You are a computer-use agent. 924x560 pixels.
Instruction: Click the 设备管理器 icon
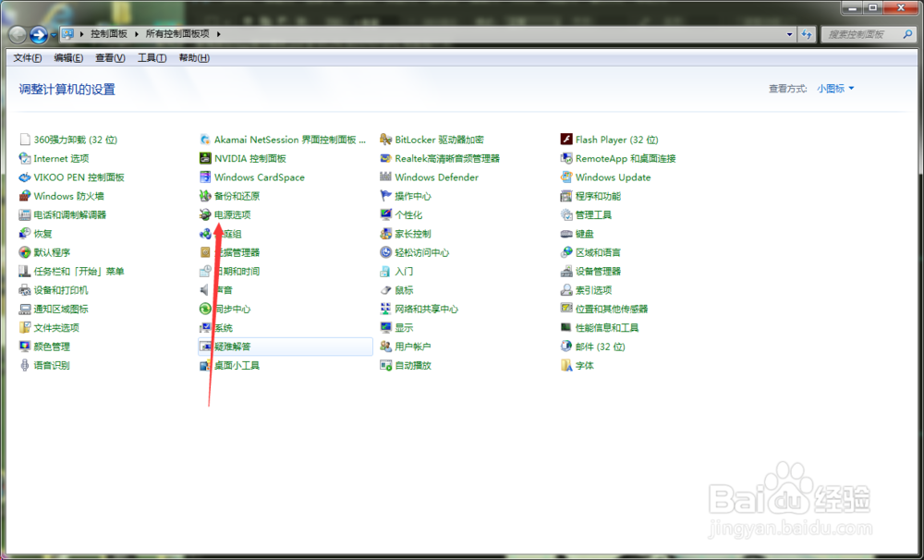pyautogui.click(x=566, y=271)
